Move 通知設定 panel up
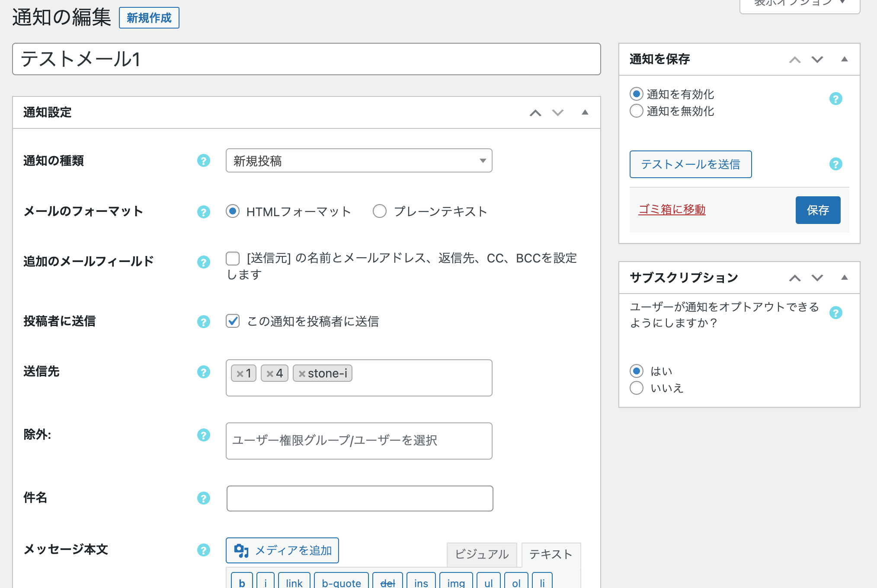Image resolution: width=877 pixels, height=588 pixels. coord(535,113)
